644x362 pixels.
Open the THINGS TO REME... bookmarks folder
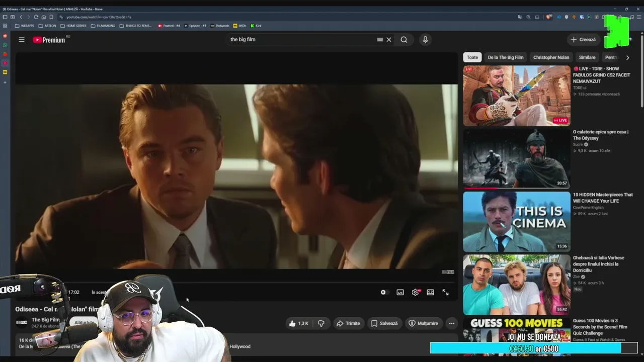(x=135, y=26)
